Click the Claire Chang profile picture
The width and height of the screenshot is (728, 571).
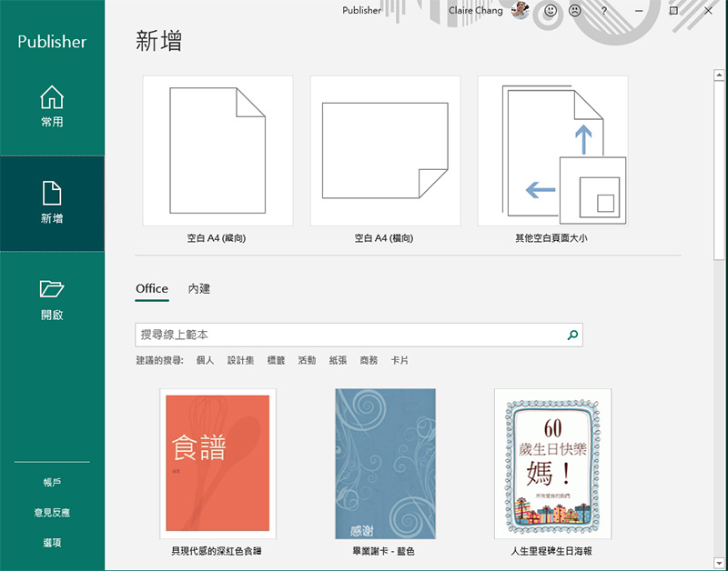click(520, 11)
